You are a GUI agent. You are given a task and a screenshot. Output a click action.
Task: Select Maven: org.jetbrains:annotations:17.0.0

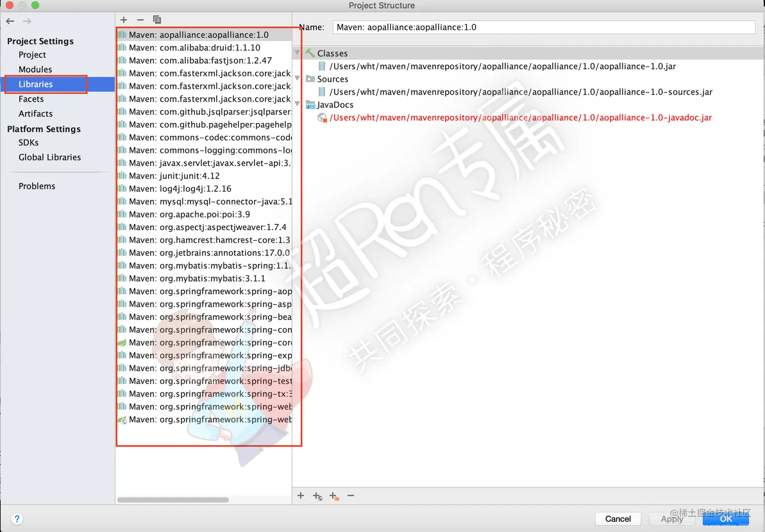pos(204,253)
